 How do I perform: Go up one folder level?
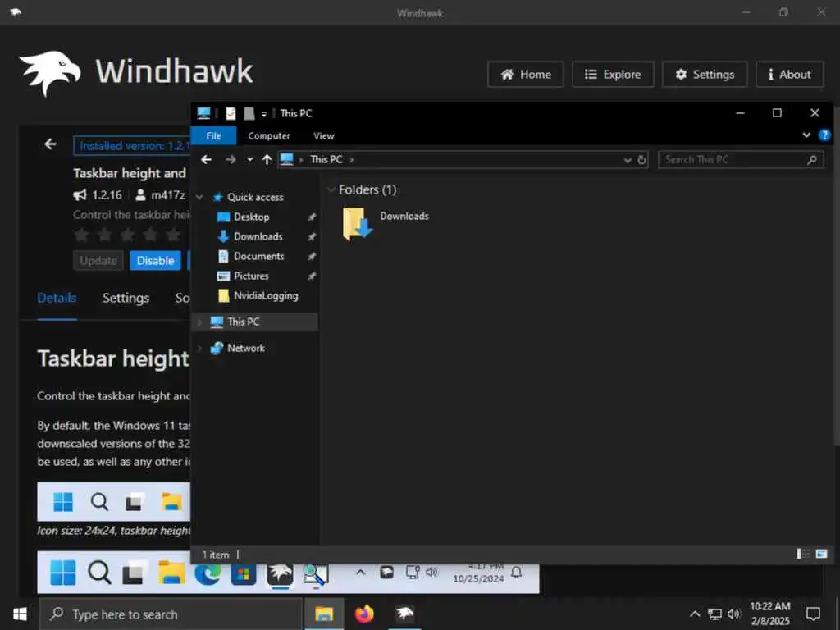coord(267,160)
